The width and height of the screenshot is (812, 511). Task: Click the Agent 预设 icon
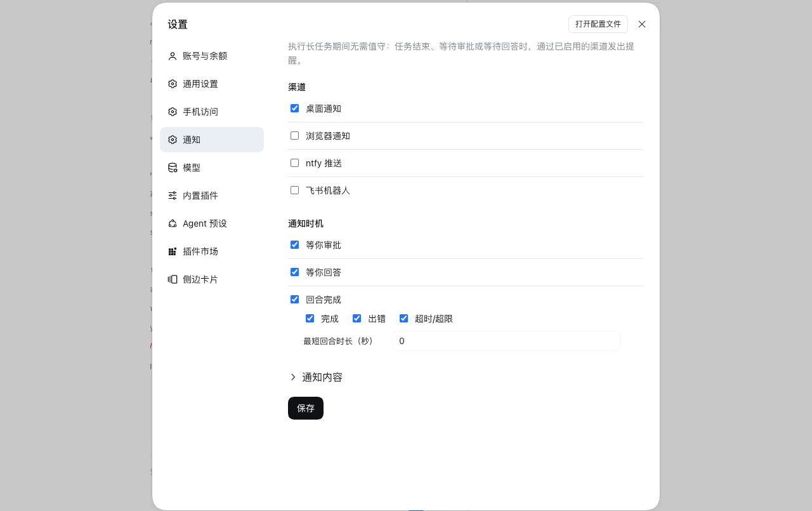[x=173, y=223]
